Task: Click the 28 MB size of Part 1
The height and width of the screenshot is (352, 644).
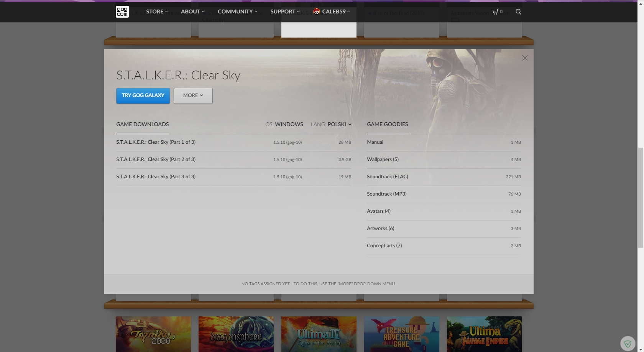Action: coord(345,142)
